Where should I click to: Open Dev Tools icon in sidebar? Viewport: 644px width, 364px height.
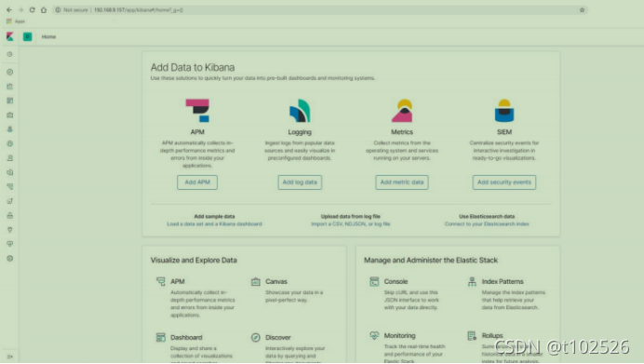[10, 230]
